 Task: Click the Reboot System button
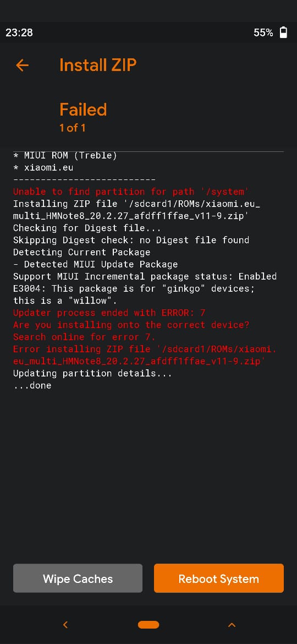pos(219,578)
